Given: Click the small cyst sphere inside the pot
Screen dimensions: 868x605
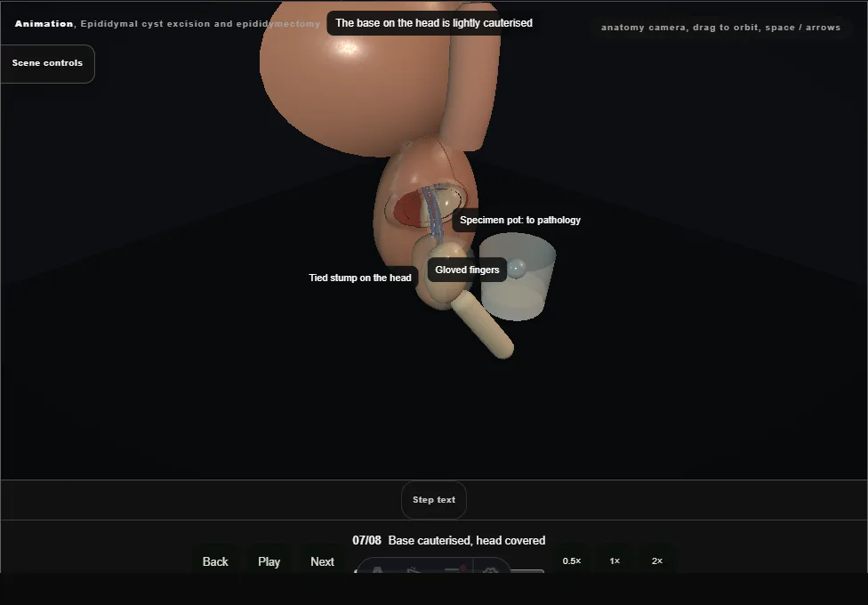Looking at the screenshot, I should pos(517,269).
